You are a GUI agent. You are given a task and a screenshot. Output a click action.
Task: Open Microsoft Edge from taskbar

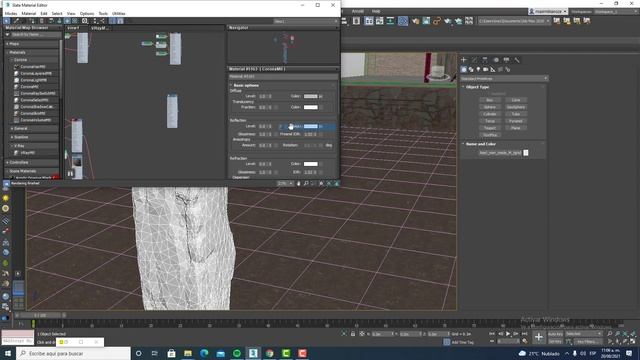point(204,353)
